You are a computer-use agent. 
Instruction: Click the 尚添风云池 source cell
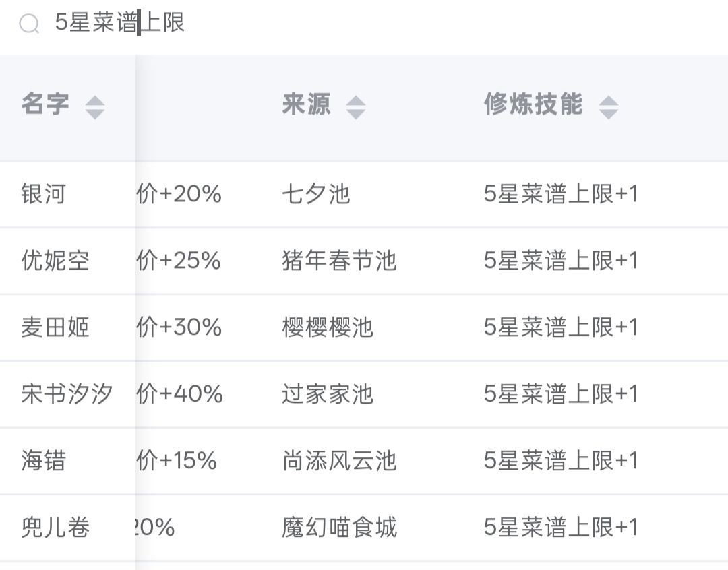pos(339,460)
